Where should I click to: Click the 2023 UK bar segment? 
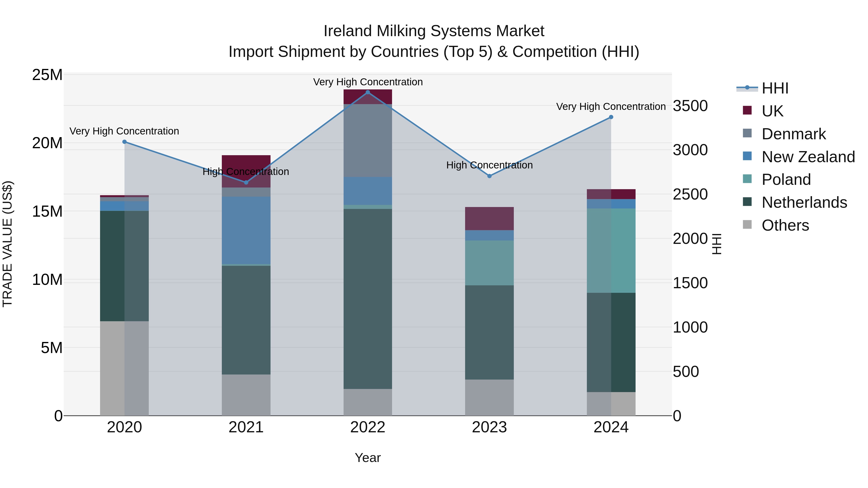pos(489,219)
